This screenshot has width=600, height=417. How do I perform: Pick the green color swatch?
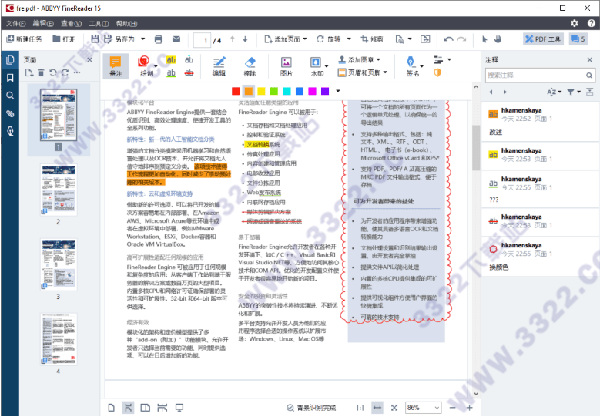click(x=274, y=91)
